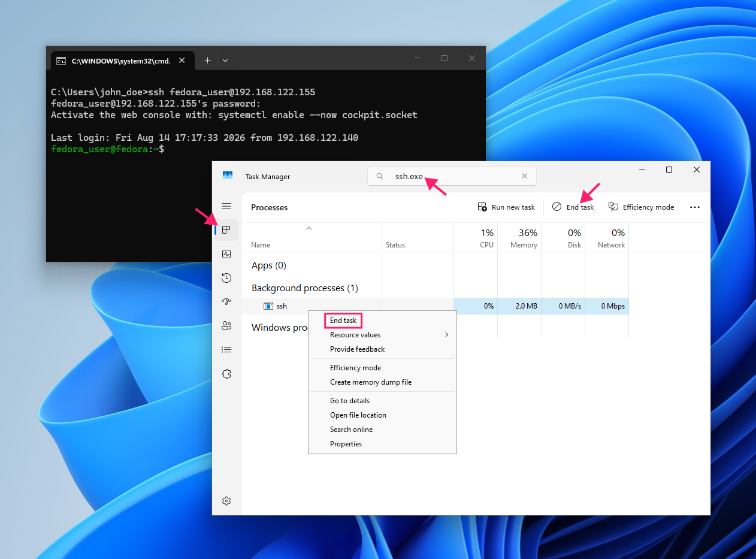
Task: Open the three-dots more options menu
Action: click(x=695, y=207)
